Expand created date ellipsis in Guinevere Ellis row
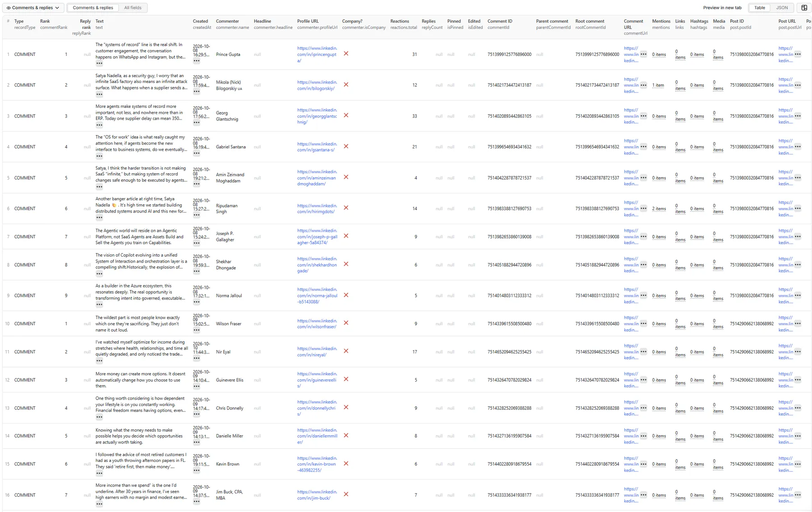Viewport: 812px width, 512px height. pyautogui.click(x=197, y=387)
